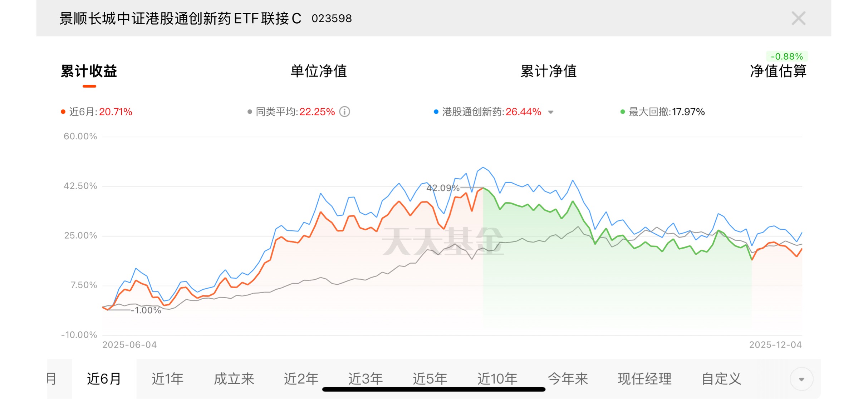Select the 近1年 time range

pyautogui.click(x=168, y=379)
